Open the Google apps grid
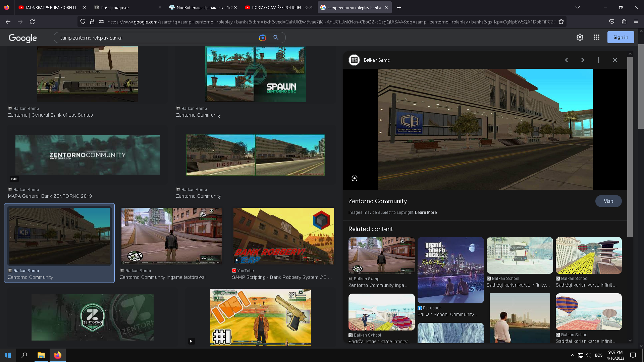This screenshot has width=644, height=362. click(596, 37)
